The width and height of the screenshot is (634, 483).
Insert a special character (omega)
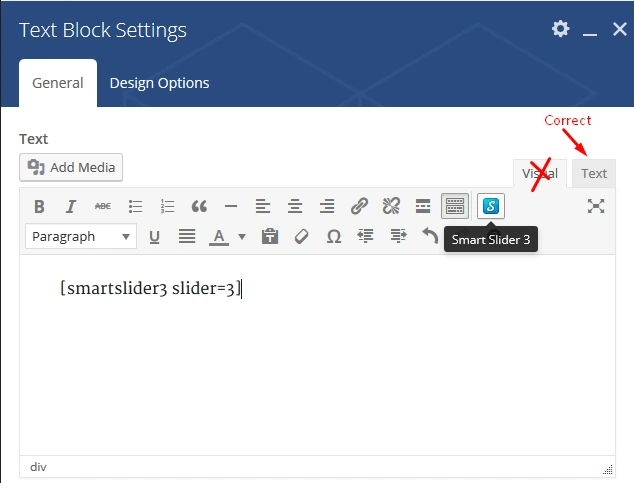(334, 236)
